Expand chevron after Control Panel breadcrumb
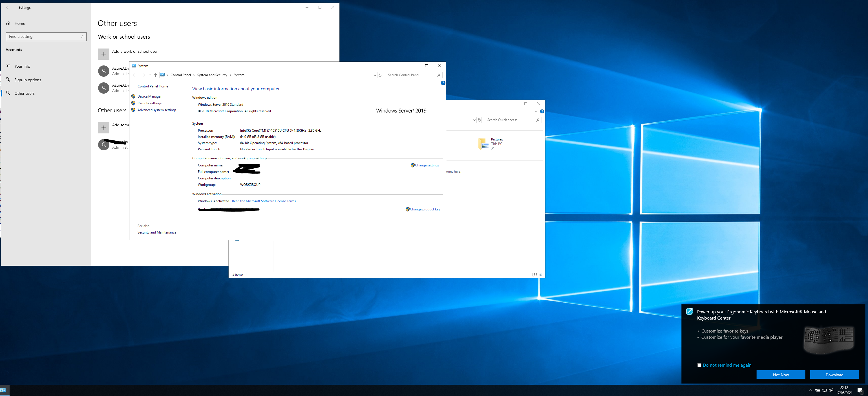 click(x=194, y=75)
